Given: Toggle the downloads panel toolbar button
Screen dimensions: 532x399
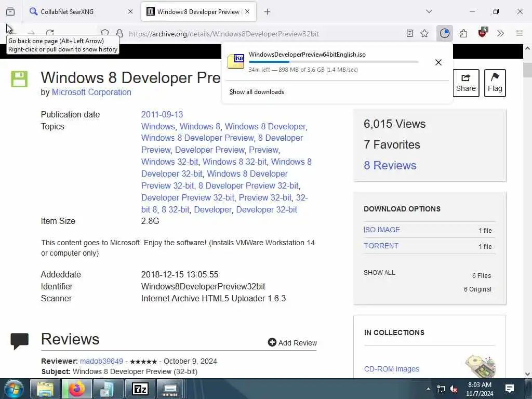Looking at the screenshot, I should (445, 33).
